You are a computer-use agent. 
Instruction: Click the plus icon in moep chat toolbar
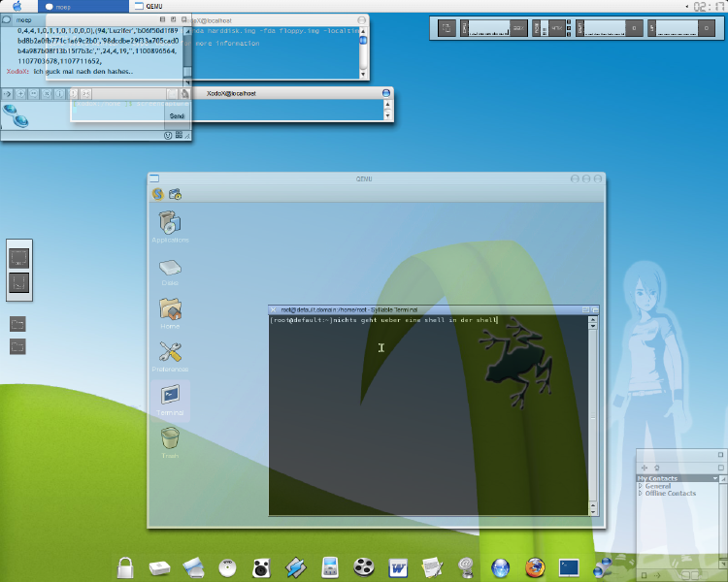click(x=20, y=94)
